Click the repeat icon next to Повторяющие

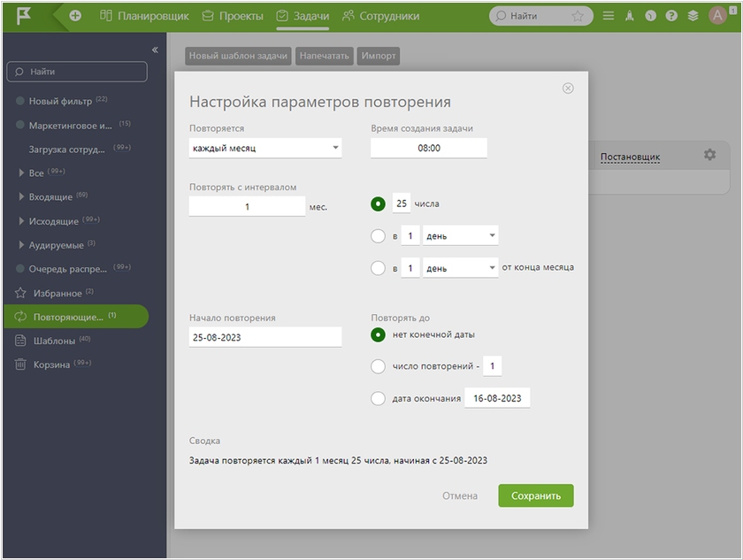click(20, 317)
